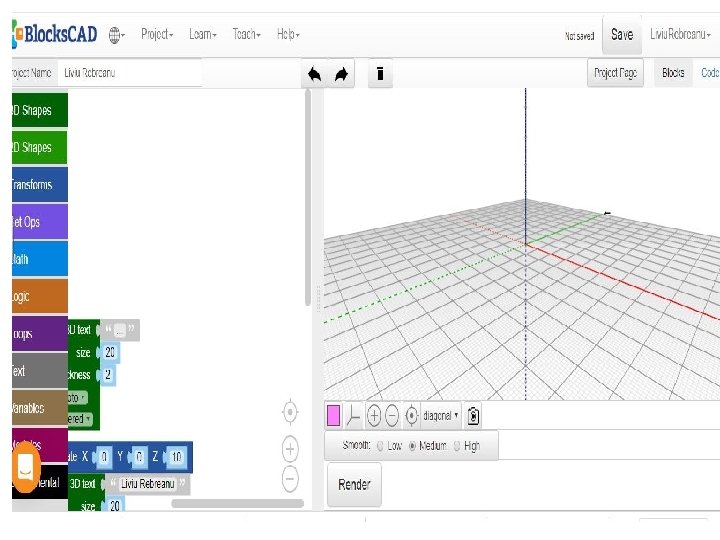The image size is (720, 540).
Task: Click the translate Y value field
Action: tap(139, 457)
